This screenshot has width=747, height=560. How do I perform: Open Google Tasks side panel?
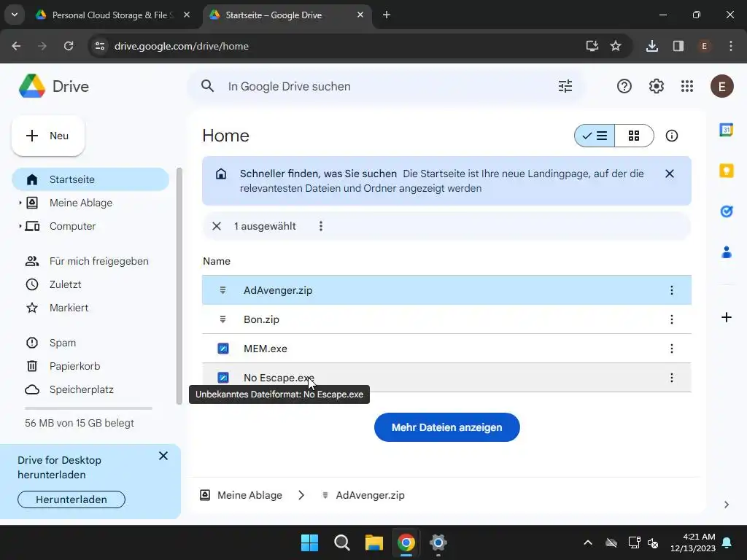[726, 211]
